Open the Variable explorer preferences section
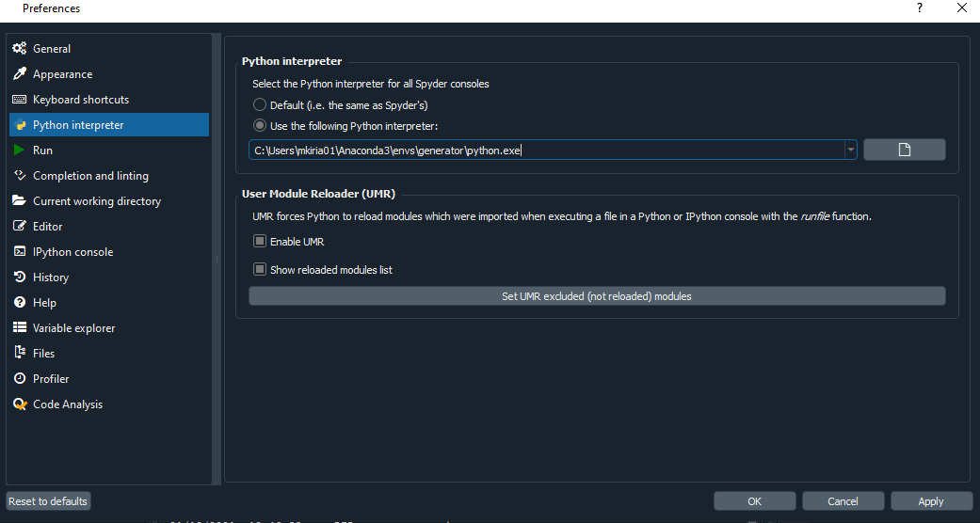The image size is (980, 523). [x=73, y=328]
